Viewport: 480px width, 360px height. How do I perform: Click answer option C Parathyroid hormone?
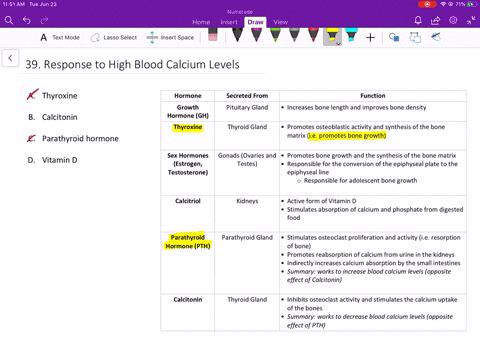pos(73,138)
